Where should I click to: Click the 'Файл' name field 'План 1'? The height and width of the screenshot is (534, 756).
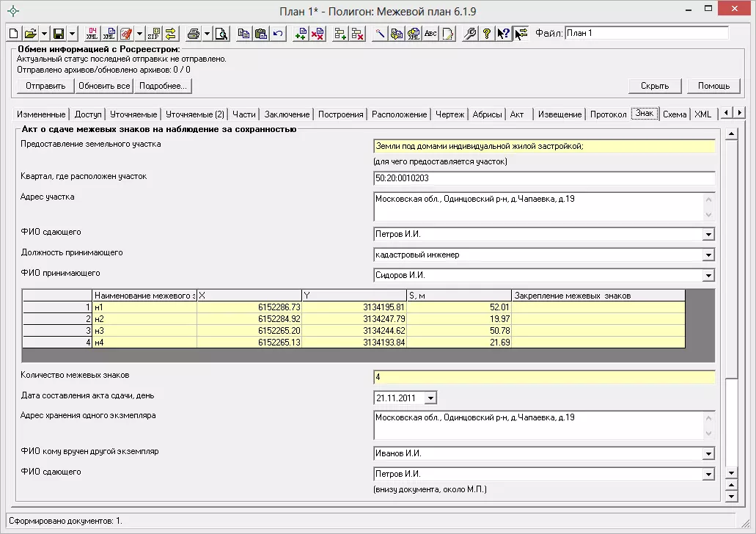[646, 33]
